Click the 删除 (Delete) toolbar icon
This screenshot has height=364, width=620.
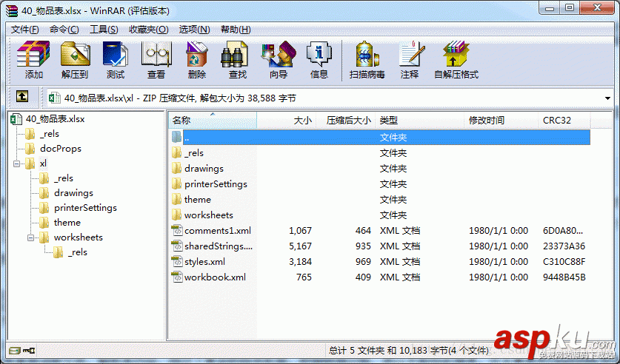point(197,54)
